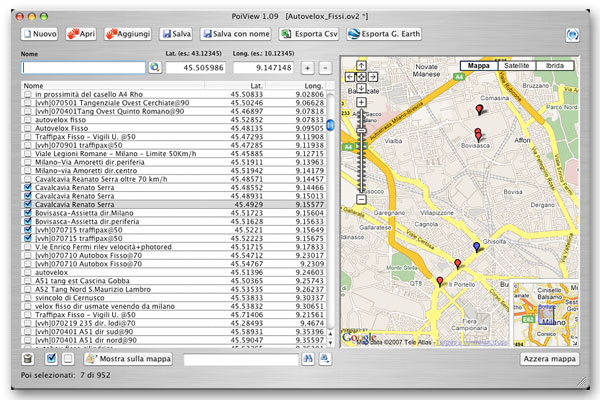
Task: Uncheck the Bovisasca-Assietta dir.Milano checkbox
Action: (x=28, y=213)
